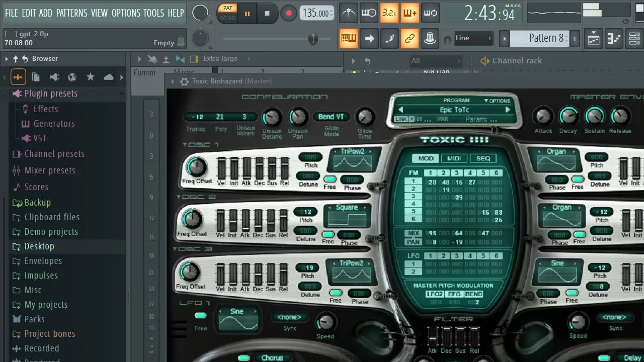
Task: Toggle OSC 3 Free switch on left
Action: [x=336, y=293]
